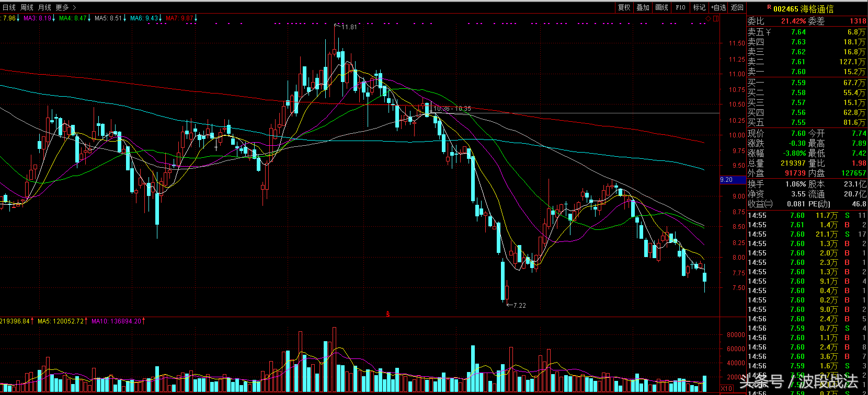Click the 卖一 price 7.60 row

[807, 72]
